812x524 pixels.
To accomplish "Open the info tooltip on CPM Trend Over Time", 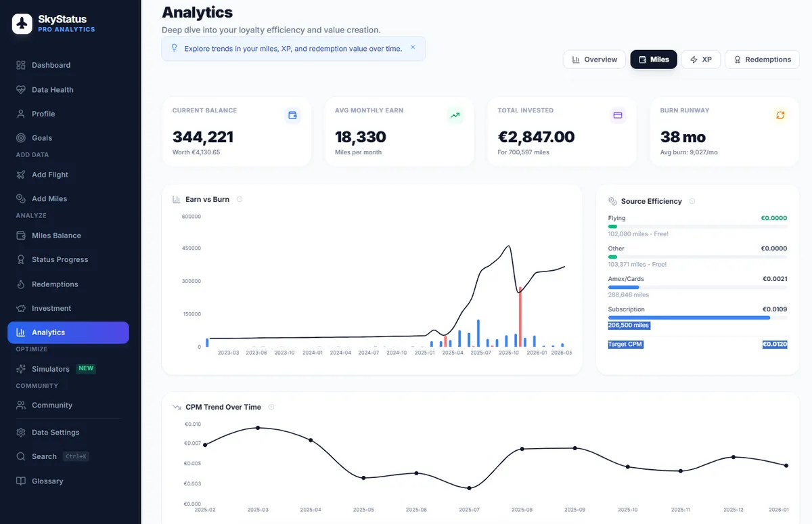I will click(271, 407).
